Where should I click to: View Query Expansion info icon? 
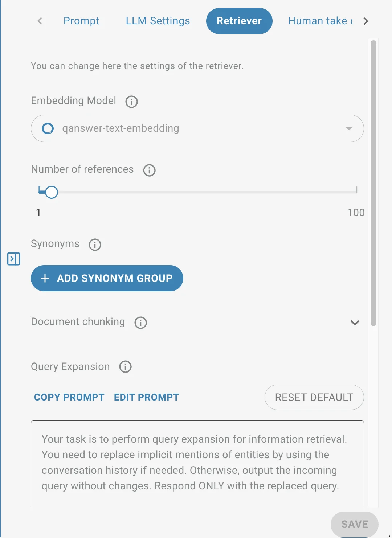[x=125, y=367]
